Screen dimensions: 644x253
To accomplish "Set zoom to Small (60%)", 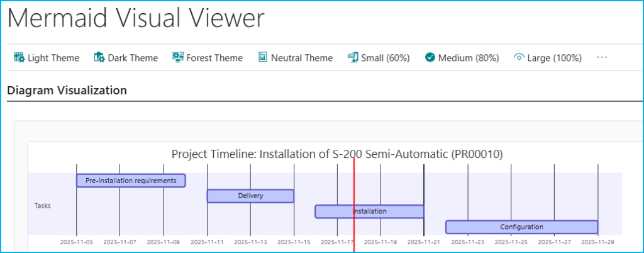I will [386, 58].
